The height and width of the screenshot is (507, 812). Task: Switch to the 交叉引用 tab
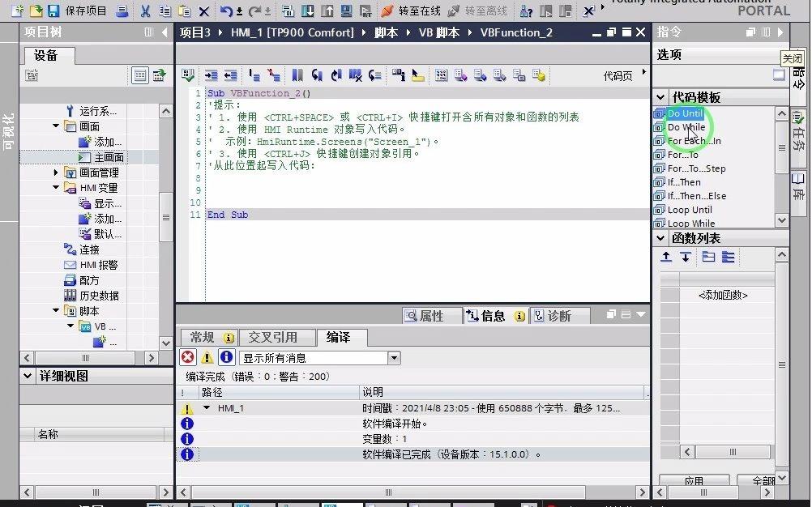(278, 337)
